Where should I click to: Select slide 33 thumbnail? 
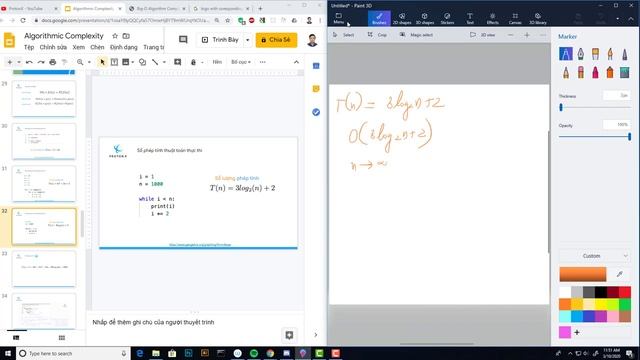[44, 269]
